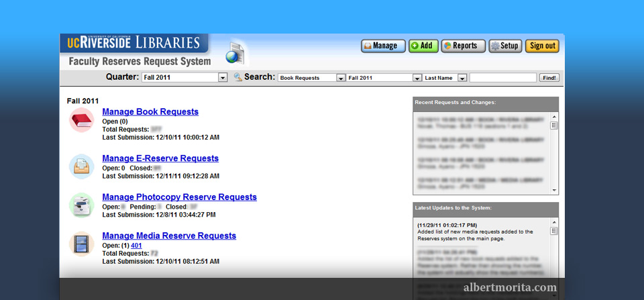644x300 pixels.
Task: Open the Setup gear button
Action: tap(505, 46)
